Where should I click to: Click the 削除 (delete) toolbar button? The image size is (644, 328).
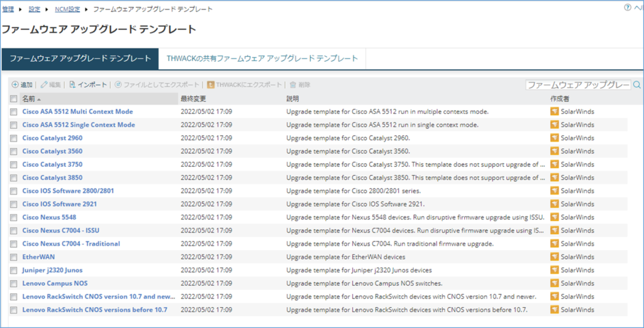300,85
